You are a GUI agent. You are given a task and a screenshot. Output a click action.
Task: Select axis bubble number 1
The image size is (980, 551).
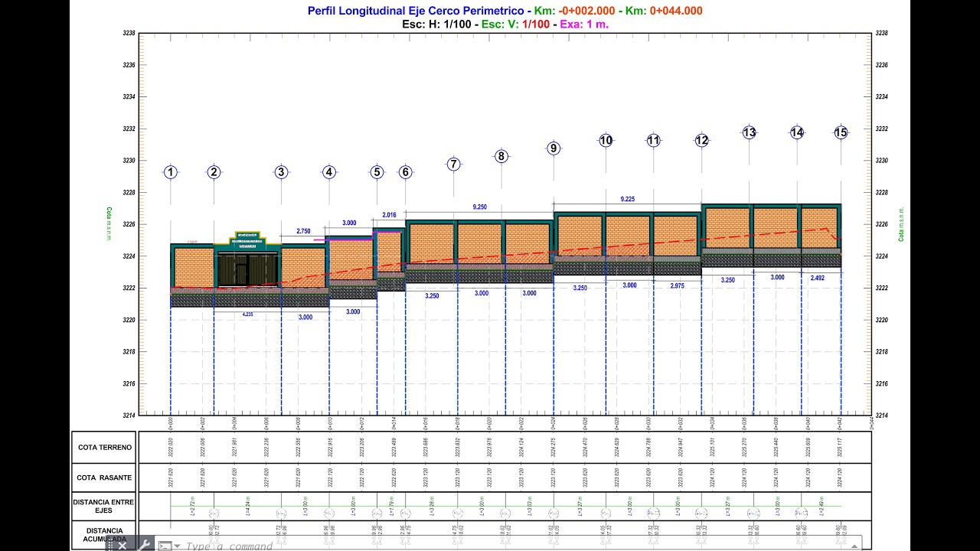coord(171,172)
